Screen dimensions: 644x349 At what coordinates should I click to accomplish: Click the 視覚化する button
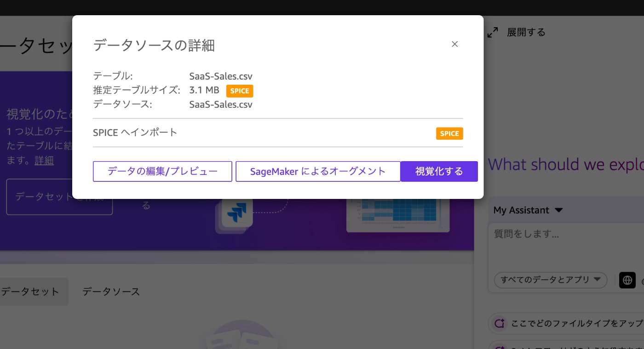click(439, 171)
